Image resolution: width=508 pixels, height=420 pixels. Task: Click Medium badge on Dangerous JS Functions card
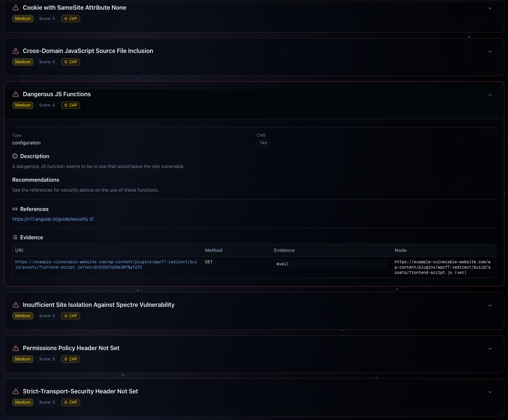[x=23, y=105]
